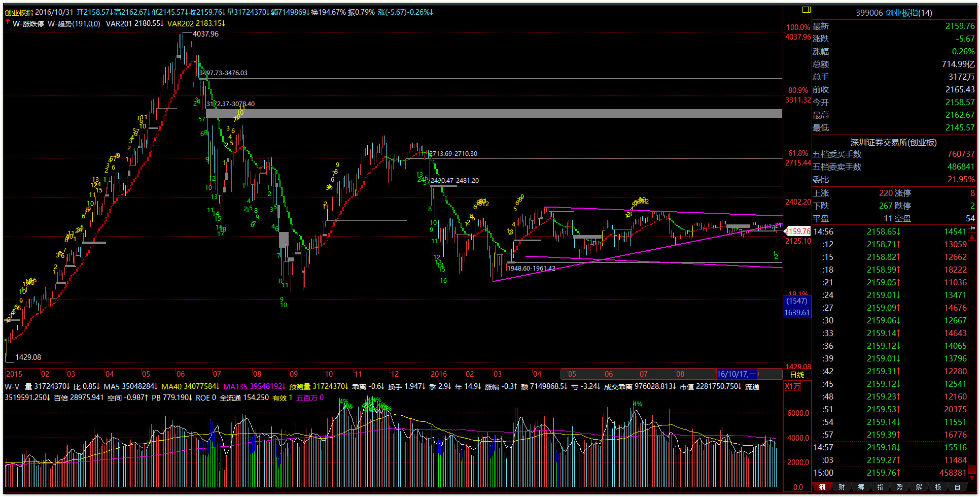Image resolution: width=980 pixels, height=497 pixels.
Task: Select the 自 tab at bottom right
Action: (x=957, y=487)
